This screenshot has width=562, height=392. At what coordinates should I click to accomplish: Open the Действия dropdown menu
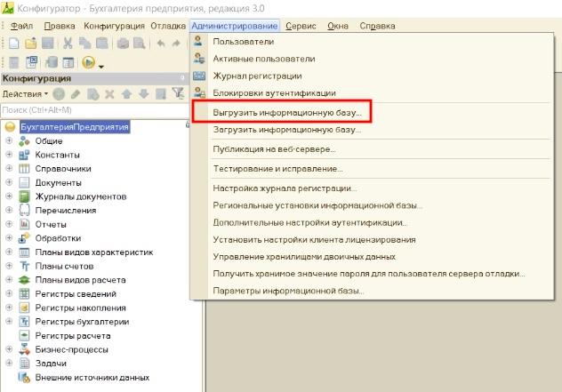25,94
